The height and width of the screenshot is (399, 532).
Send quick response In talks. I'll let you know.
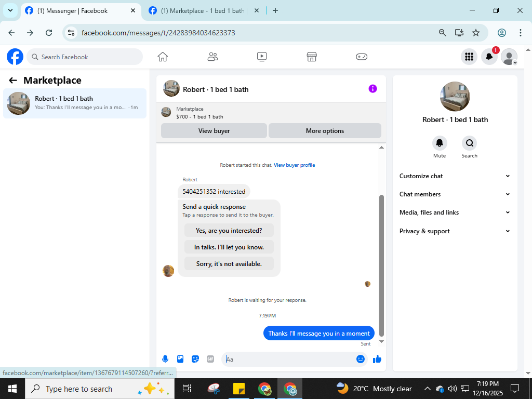click(229, 247)
